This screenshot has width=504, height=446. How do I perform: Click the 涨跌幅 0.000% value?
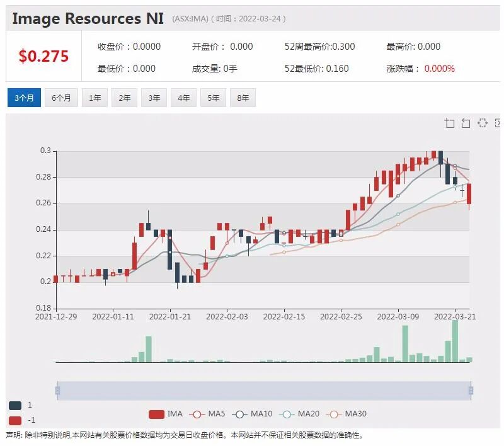pos(420,69)
